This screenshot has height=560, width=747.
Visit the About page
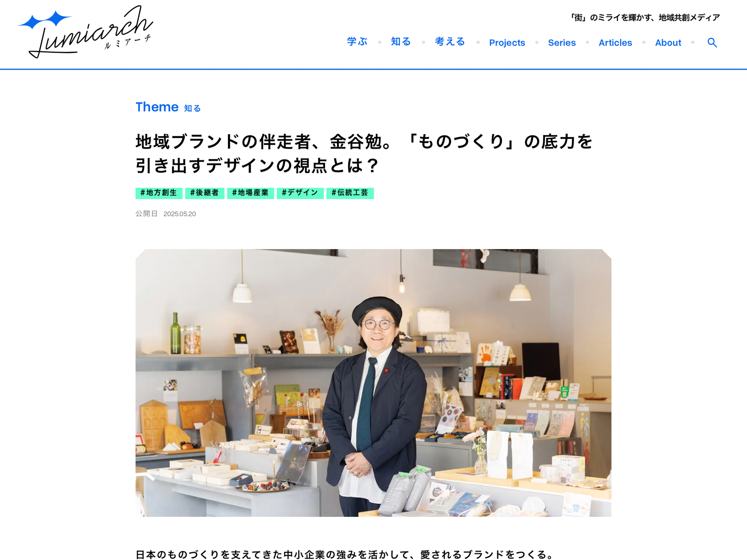point(668,43)
